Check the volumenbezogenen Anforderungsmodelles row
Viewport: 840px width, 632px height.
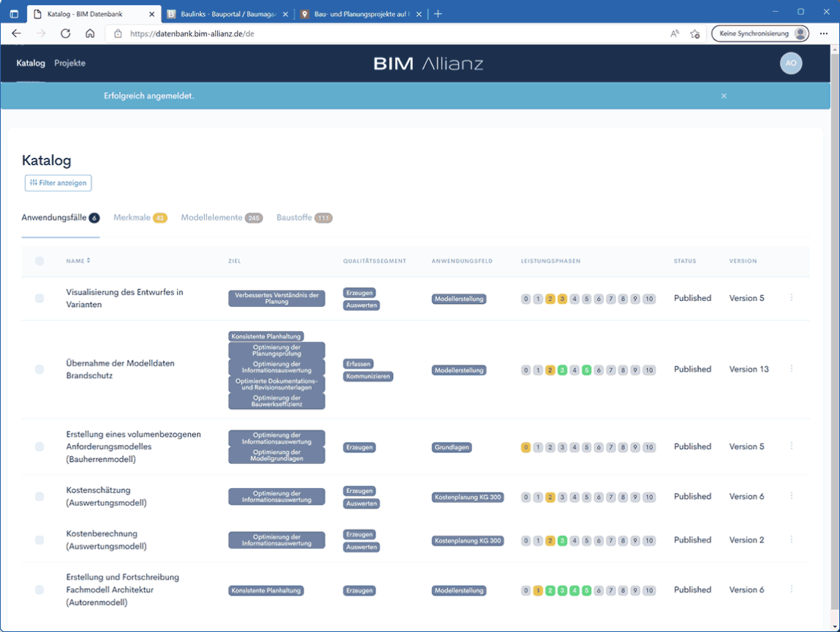40,447
